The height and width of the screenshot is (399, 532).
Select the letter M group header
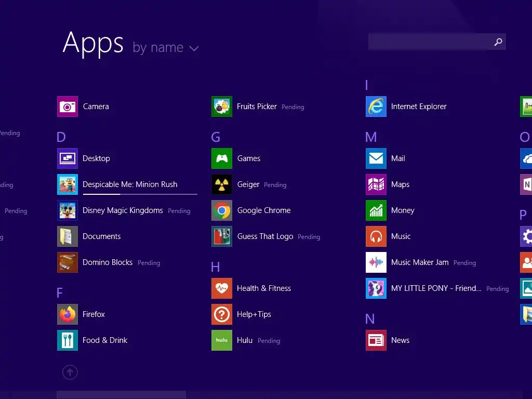click(x=371, y=137)
